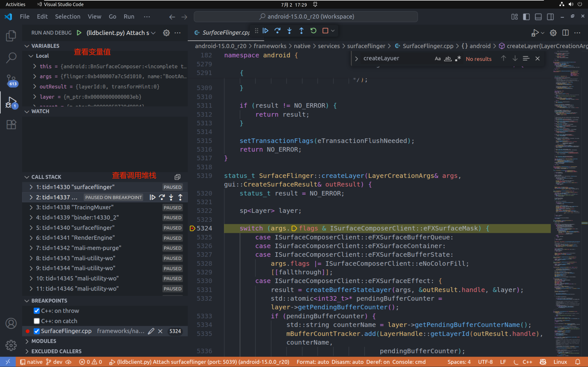588x367 pixels.
Task: Remove the SurfaceFlinger.cpp breakpoint with the X
Action: click(160, 331)
